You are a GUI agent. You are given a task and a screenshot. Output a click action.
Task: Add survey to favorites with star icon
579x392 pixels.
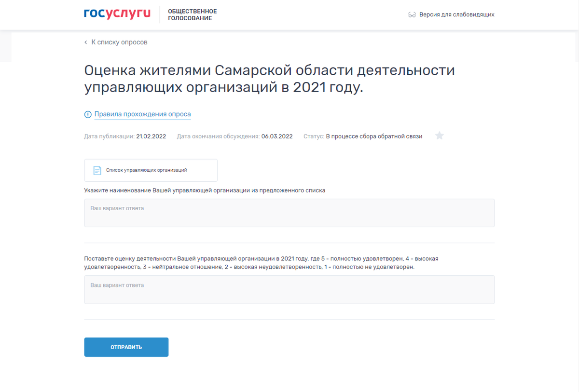point(439,135)
